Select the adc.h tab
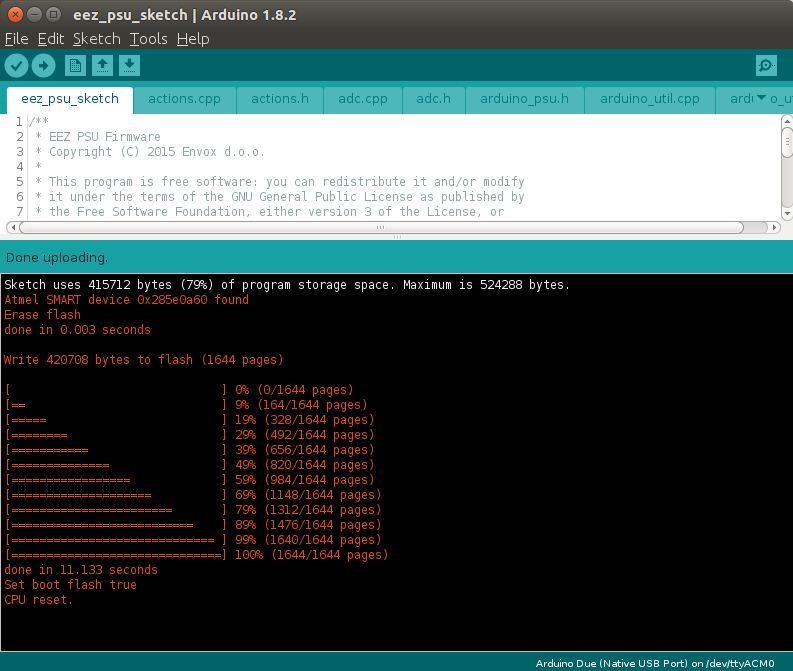The width and height of the screenshot is (793, 671). [x=433, y=99]
